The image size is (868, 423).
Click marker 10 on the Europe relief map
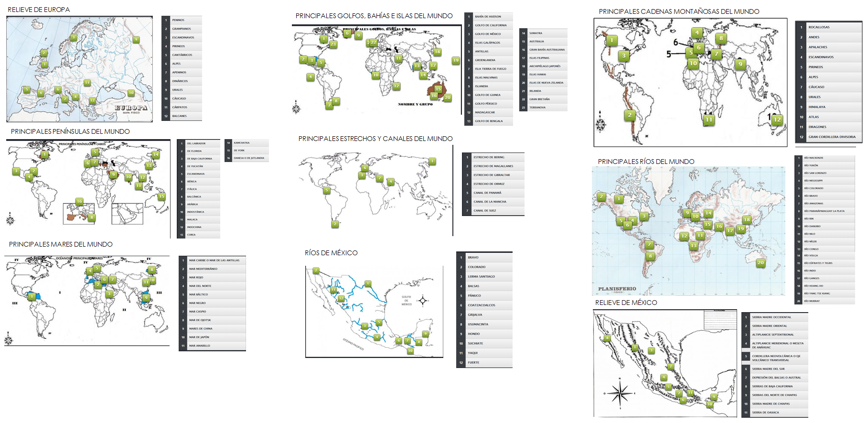(131, 93)
